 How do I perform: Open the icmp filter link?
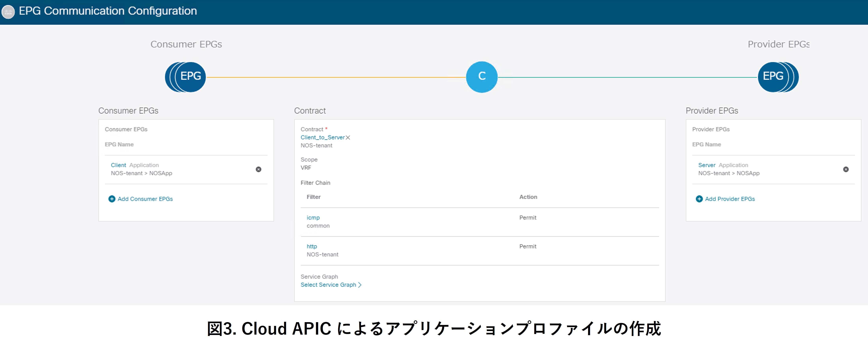(313, 218)
